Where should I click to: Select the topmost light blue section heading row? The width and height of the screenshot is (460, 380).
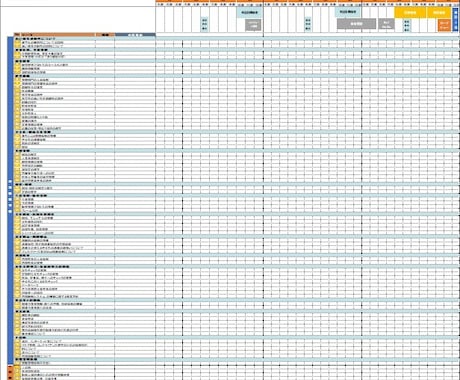[x=237, y=39]
